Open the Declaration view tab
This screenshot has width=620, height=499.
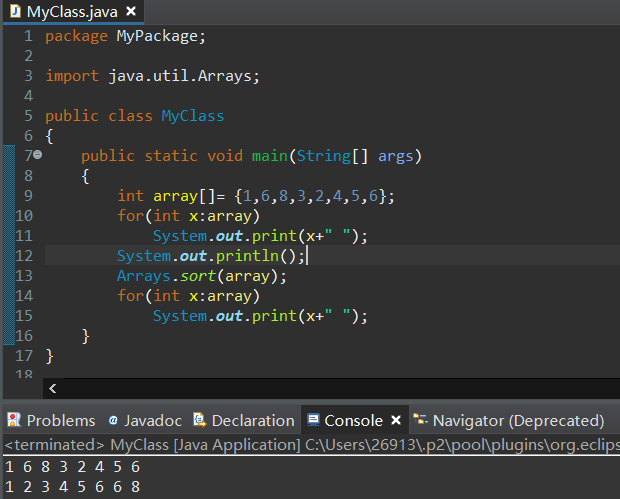point(244,420)
